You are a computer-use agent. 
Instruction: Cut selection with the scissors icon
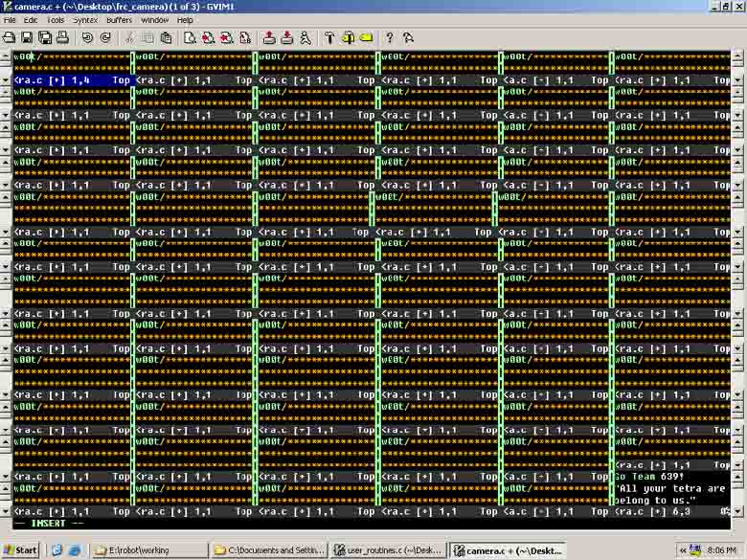[129, 37]
